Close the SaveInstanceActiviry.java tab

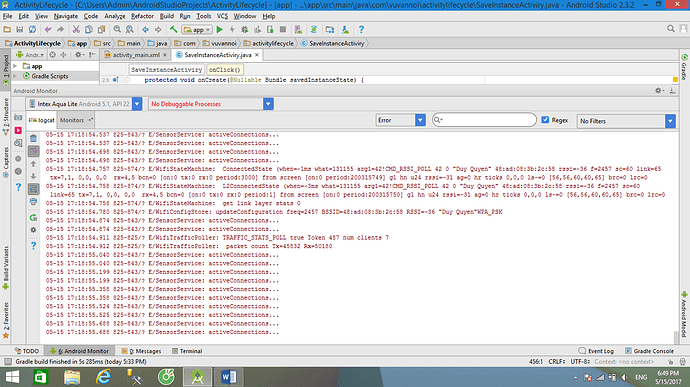pyautogui.click(x=257, y=55)
